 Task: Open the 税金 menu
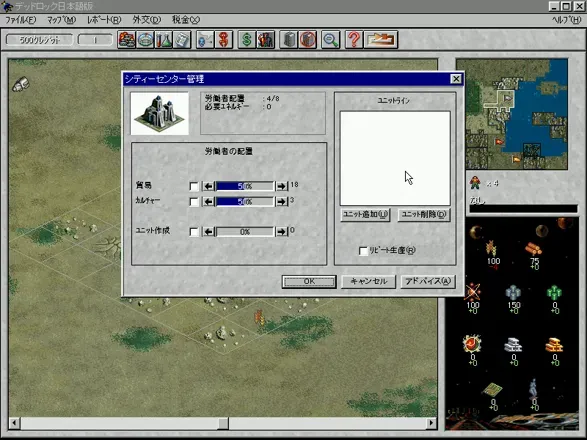click(186, 20)
